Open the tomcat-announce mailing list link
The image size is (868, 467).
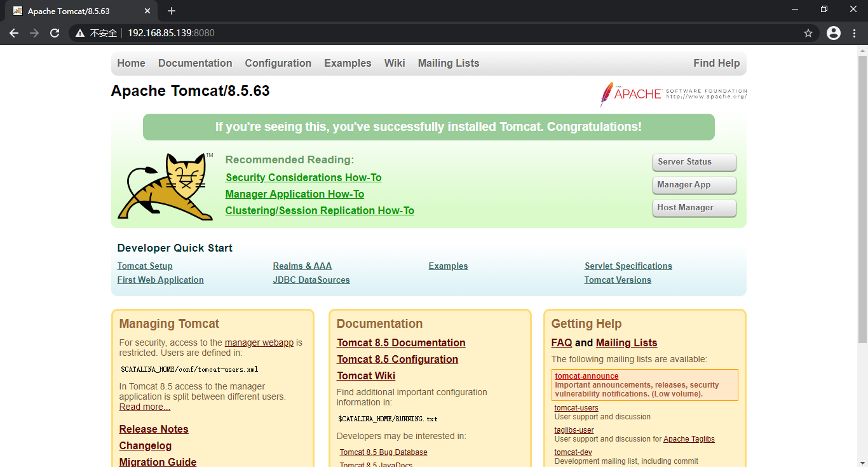pyautogui.click(x=587, y=376)
